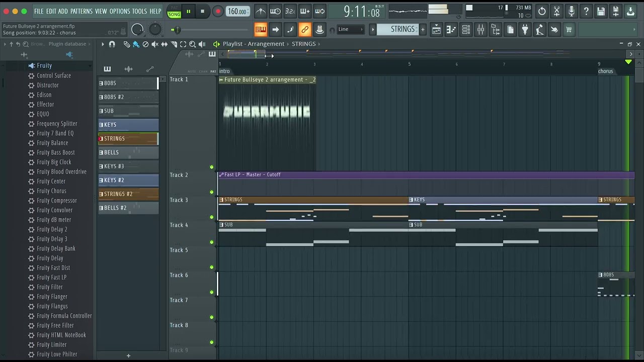Click arrow left of STRINGS pattern selector
Viewport: 644px width, 362px height.
(373, 30)
